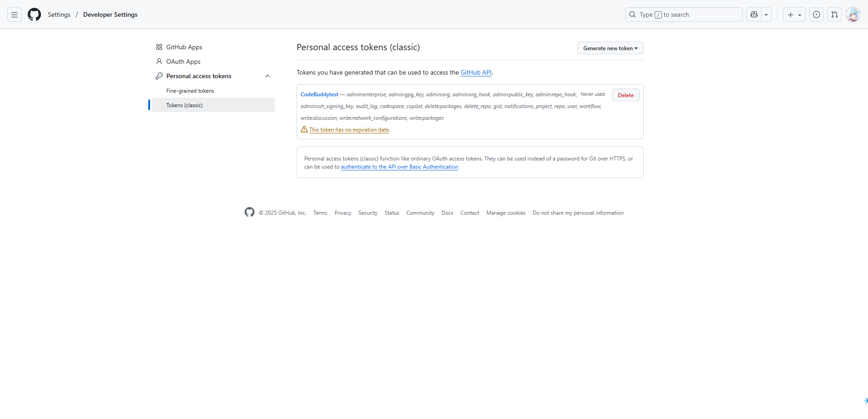Screen dimensions: 868x419
Task: Open the user profile avatar menu
Action: point(853,14)
